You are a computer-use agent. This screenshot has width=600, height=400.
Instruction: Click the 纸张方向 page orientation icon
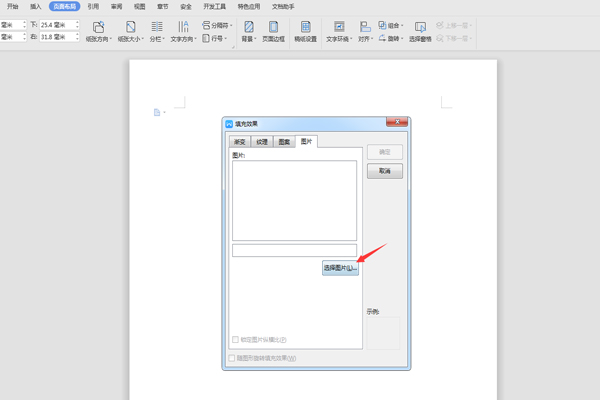[98, 27]
